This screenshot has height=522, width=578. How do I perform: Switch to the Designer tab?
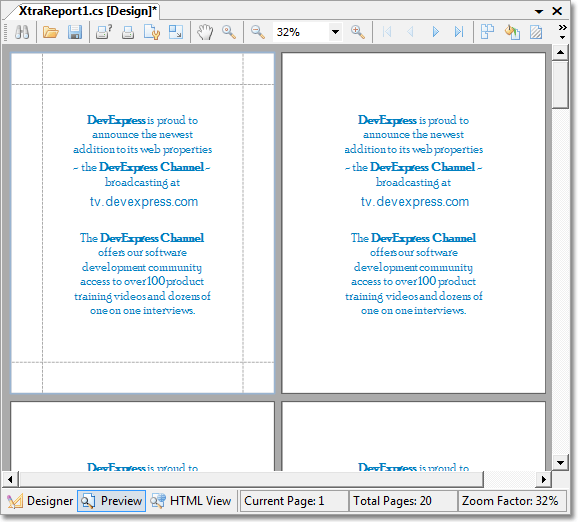pos(40,501)
